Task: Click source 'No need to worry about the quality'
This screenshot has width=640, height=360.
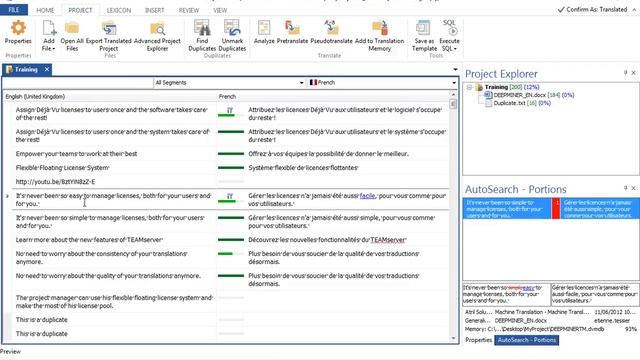Action: (108, 276)
